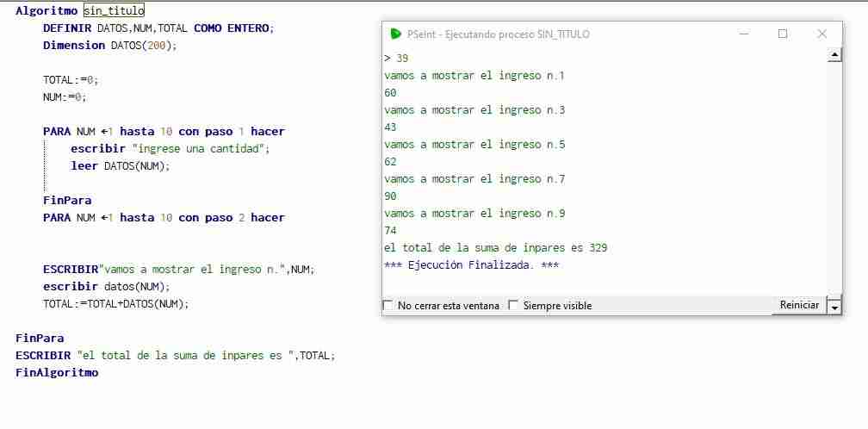Click the 'escribir datos(NUM);' line
The image size is (868, 429).
[107, 287]
